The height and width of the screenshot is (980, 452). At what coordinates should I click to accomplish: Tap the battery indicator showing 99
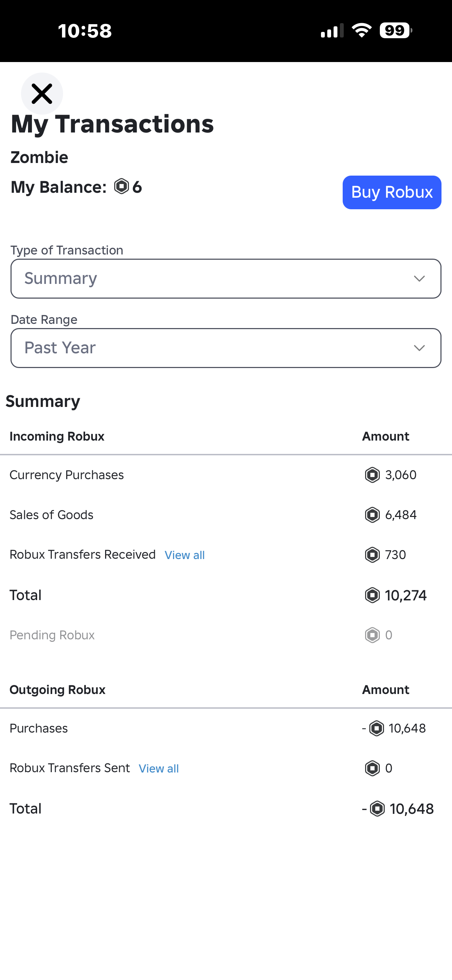[x=396, y=30]
